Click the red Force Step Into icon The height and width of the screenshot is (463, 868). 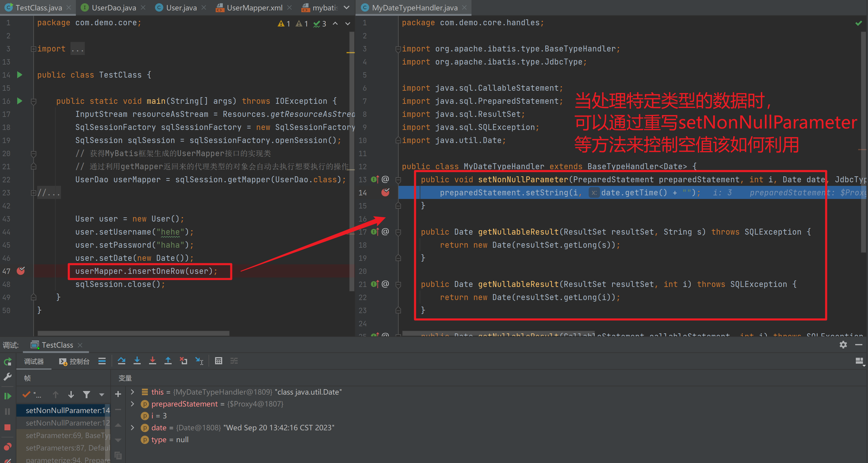coord(152,361)
